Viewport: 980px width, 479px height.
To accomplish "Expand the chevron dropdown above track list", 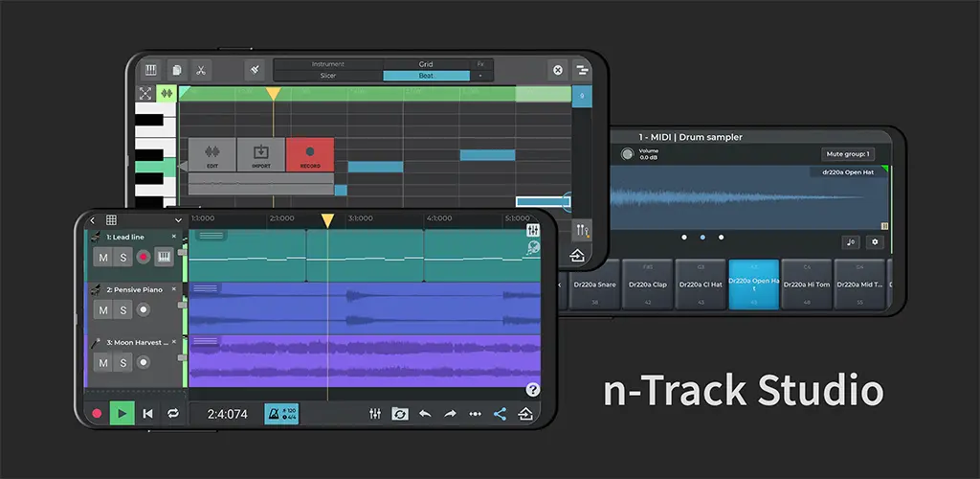I will click(178, 220).
